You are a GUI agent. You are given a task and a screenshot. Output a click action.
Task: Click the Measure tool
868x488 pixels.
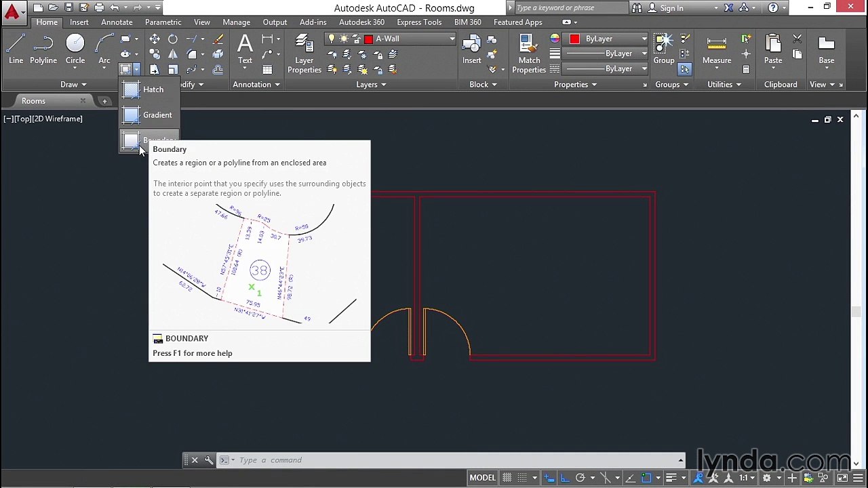(x=717, y=50)
